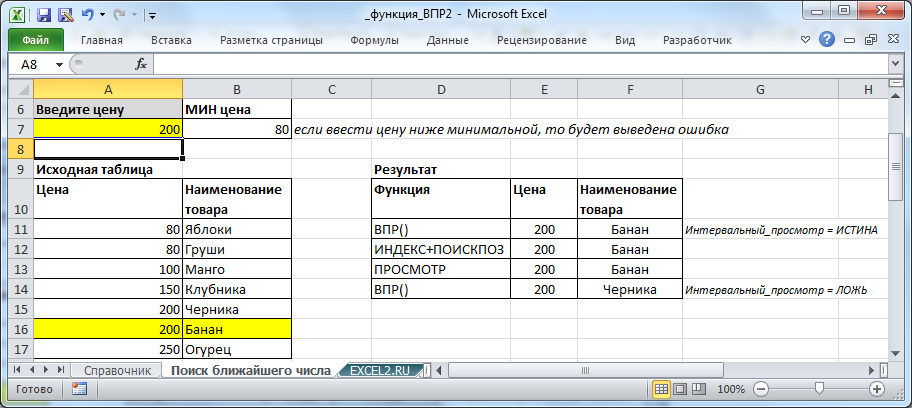Switch to Page Layout view
This screenshot has width=912, height=408.
[x=680, y=388]
